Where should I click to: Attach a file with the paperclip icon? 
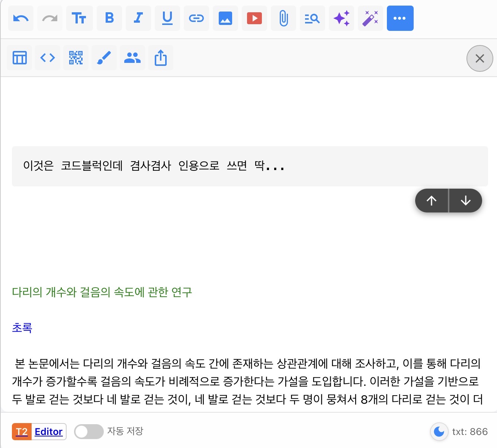(283, 18)
